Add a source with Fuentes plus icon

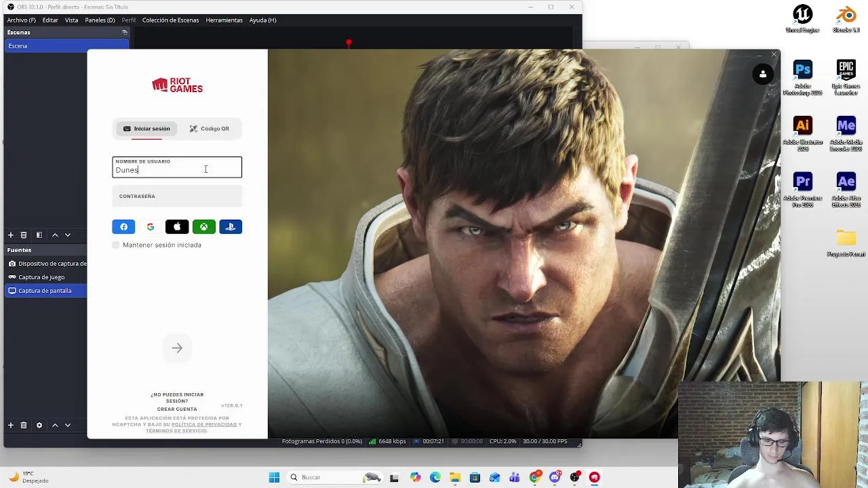[x=11, y=426]
